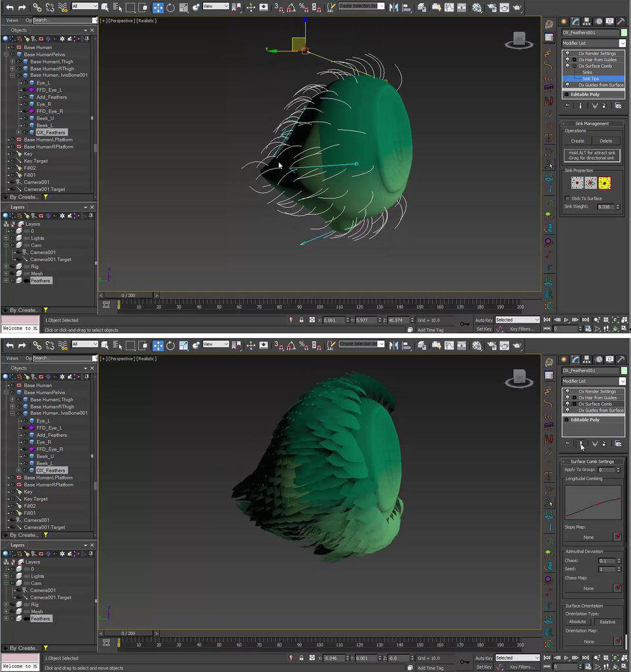Open the View coordinate dropdown in lower toolbar
631x672 pixels.
216,344
